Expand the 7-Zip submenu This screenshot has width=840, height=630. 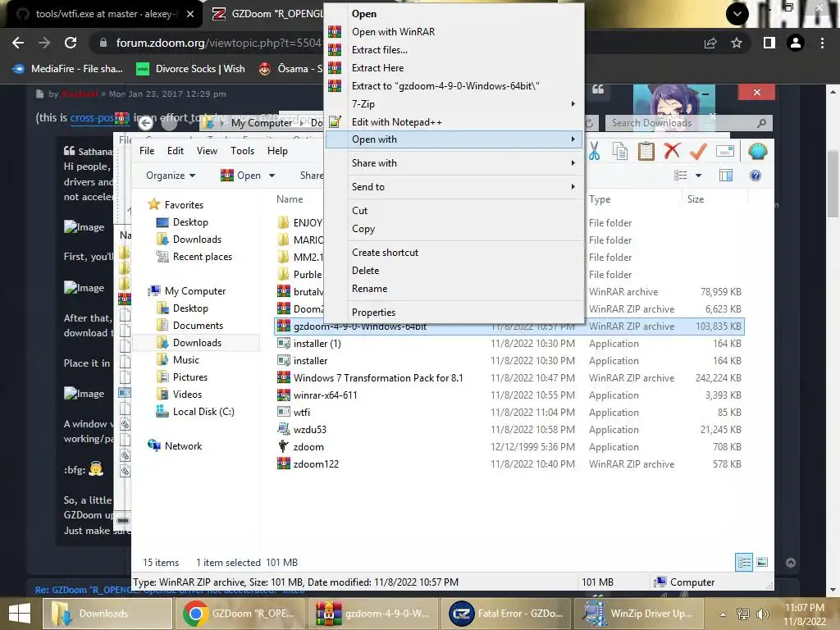tap(453, 104)
